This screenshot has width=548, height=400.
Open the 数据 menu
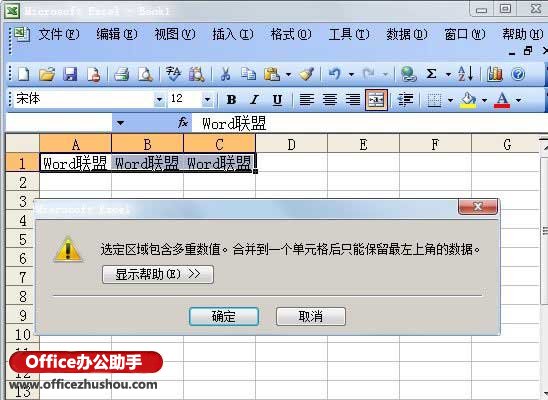[x=406, y=34]
